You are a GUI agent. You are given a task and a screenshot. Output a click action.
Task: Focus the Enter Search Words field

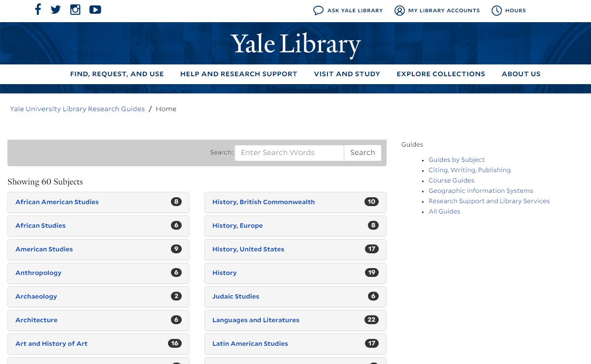[289, 152]
